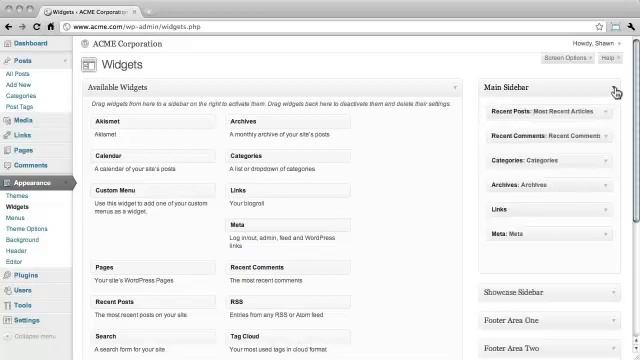Screen dimensions: 640x360
Task: Select the Custom Menu available widget
Action: pos(153,191)
